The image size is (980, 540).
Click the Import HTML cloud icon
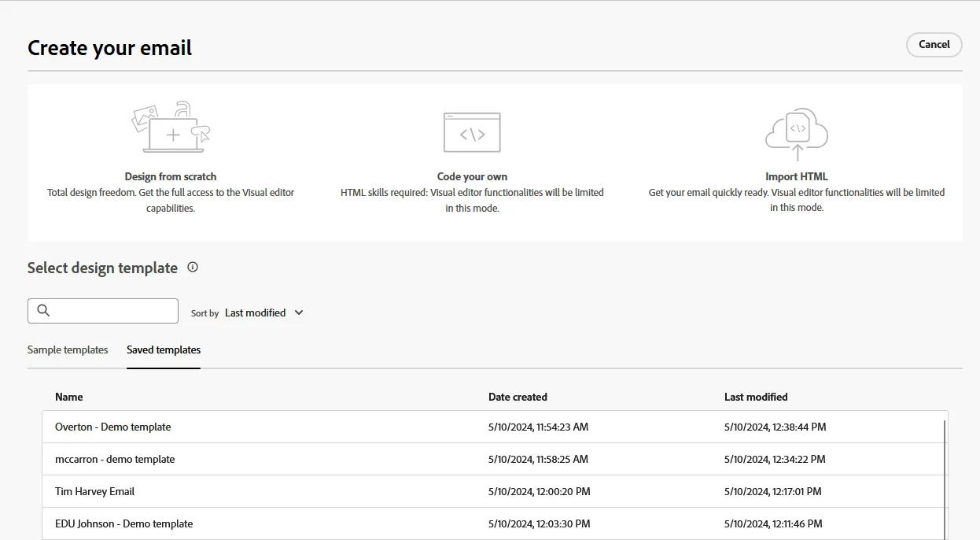pos(797,134)
